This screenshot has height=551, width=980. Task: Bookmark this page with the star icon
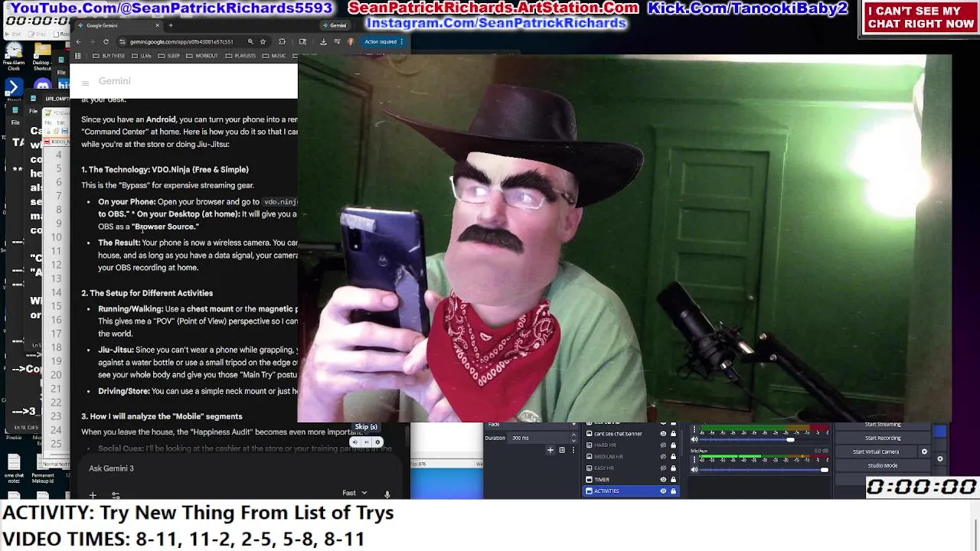pos(263,41)
